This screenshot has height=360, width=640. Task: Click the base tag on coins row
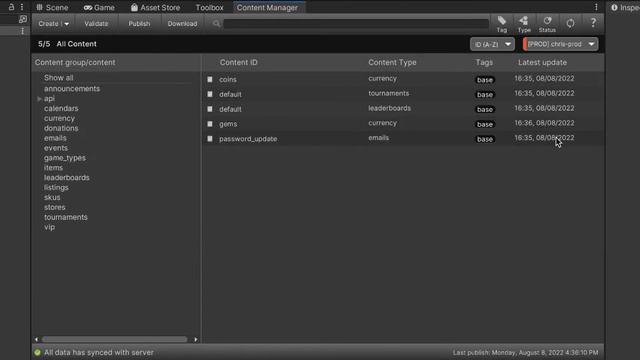click(485, 80)
